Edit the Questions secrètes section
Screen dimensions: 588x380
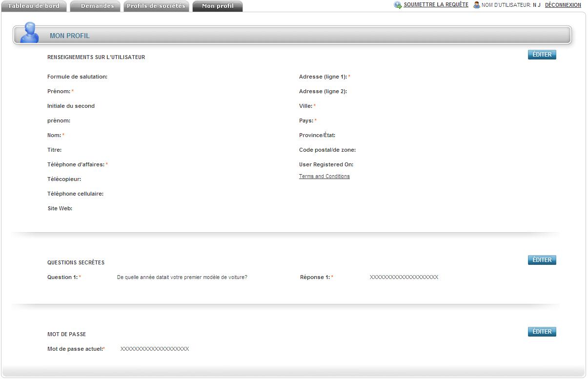[542, 260]
